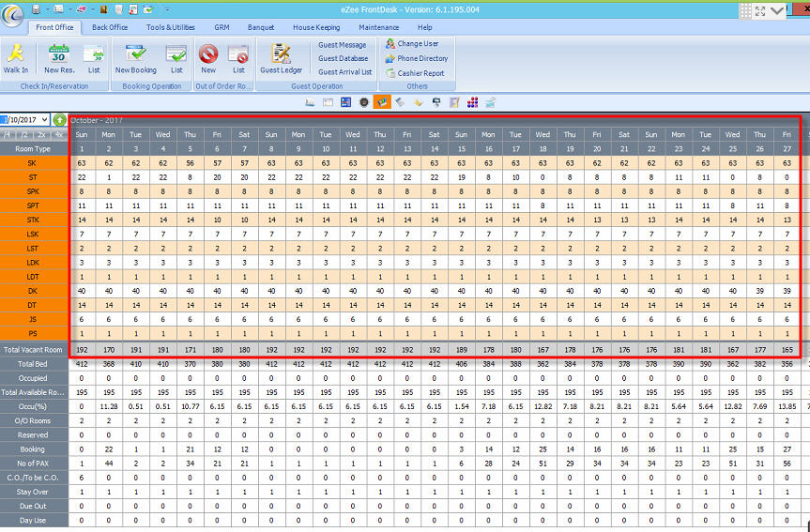Select the JS room type row header
810x532 pixels.
tap(34, 319)
